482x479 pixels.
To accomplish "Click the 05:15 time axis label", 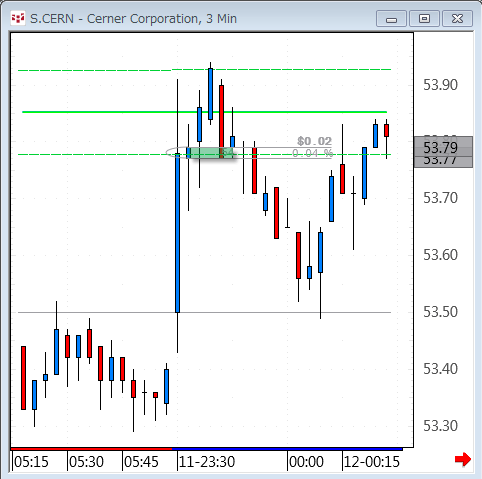I will click(31, 462).
